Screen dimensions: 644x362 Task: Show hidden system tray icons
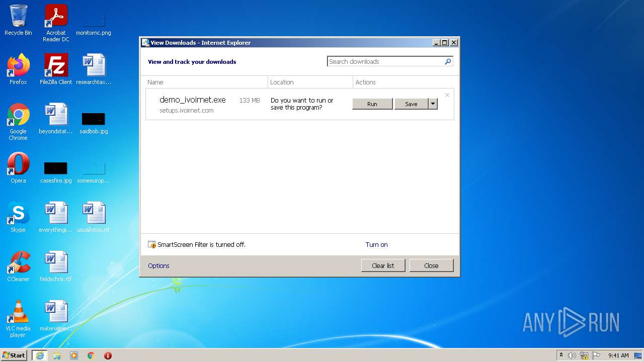(561, 355)
